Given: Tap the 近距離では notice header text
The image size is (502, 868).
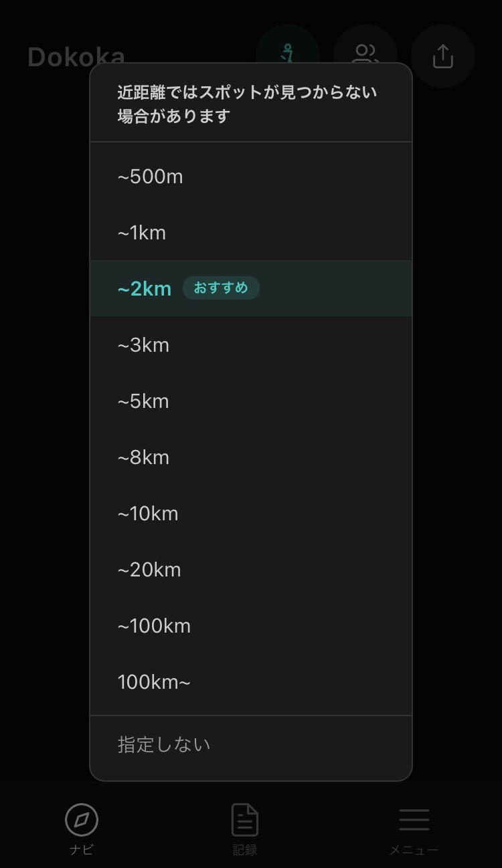Looking at the screenshot, I should 248,104.
